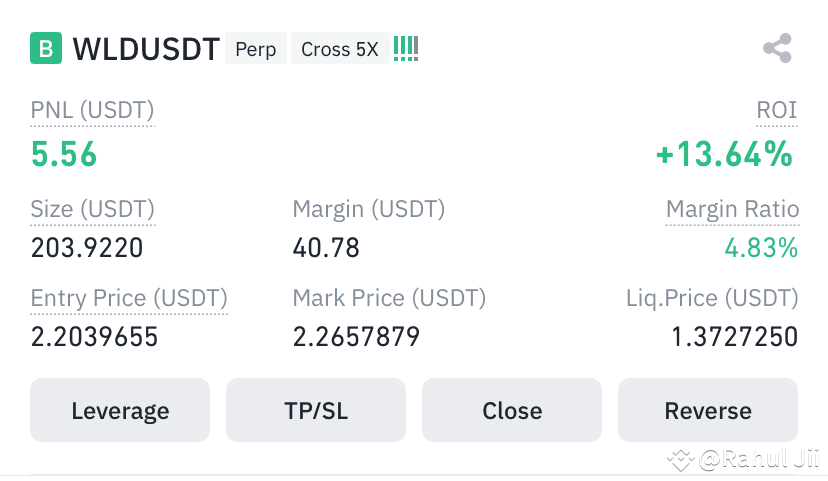Image resolution: width=828 pixels, height=481 pixels.
Task: Close the WLDUSDT position
Action: [x=512, y=410]
